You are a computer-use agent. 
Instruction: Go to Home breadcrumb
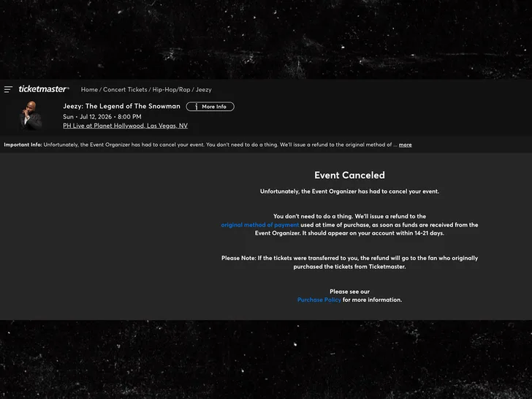(89, 90)
